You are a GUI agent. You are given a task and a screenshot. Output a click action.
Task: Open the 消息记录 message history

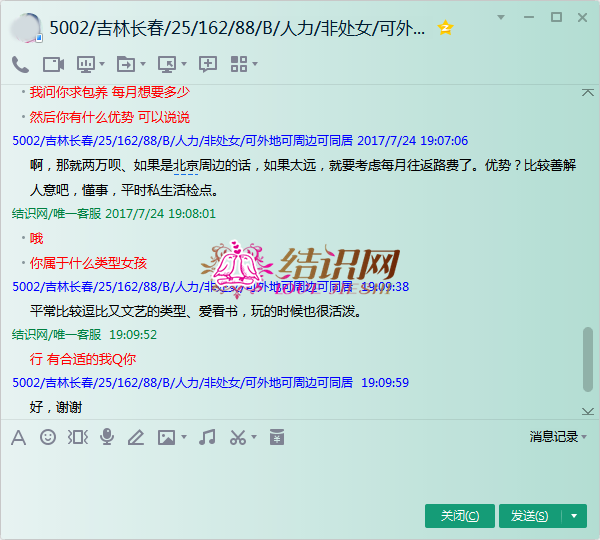click(x=554, y=437)
